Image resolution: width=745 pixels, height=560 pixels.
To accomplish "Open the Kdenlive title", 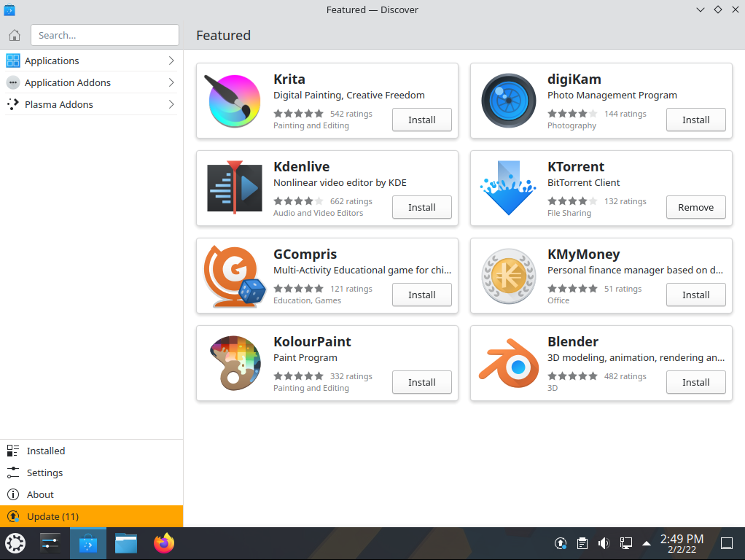I will coord(301,166).
